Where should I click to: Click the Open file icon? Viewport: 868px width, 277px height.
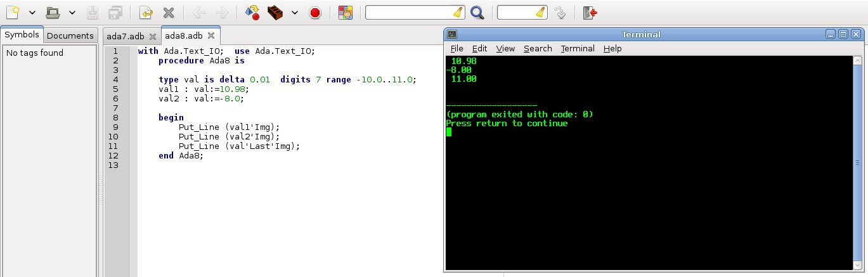coord(54,12)
